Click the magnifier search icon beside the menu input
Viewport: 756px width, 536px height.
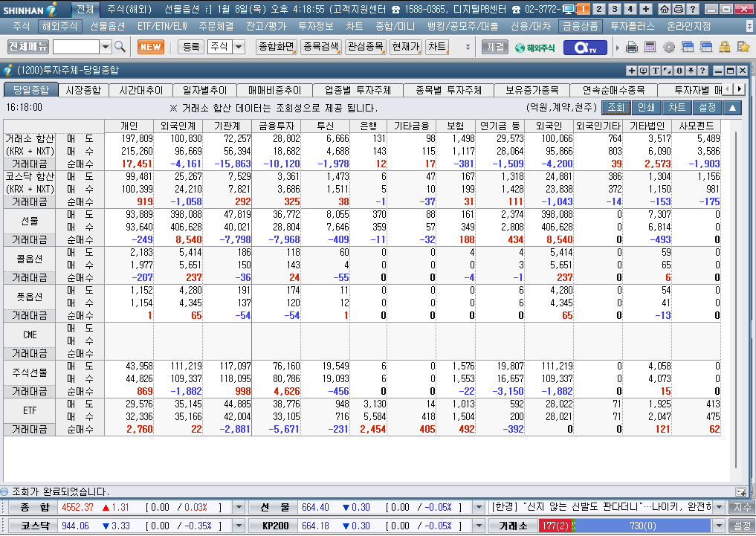pos(120,47)
